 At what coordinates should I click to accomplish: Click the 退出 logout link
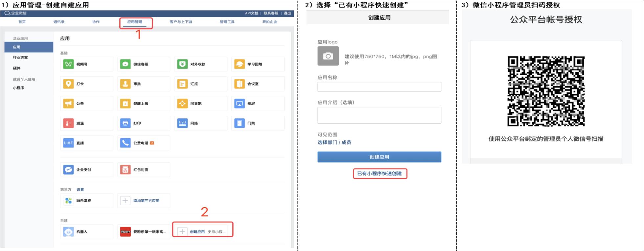287,13
